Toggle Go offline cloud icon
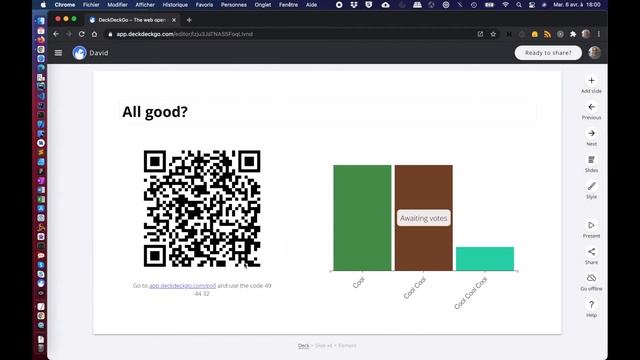Screen dimensions: 640x360 [x=591, y=278]
